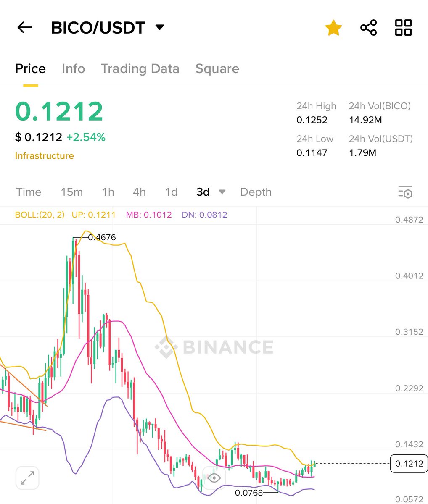Tap the 24h High value 0.1252
This screenshot has width=428, height=504.
point(312,120)
